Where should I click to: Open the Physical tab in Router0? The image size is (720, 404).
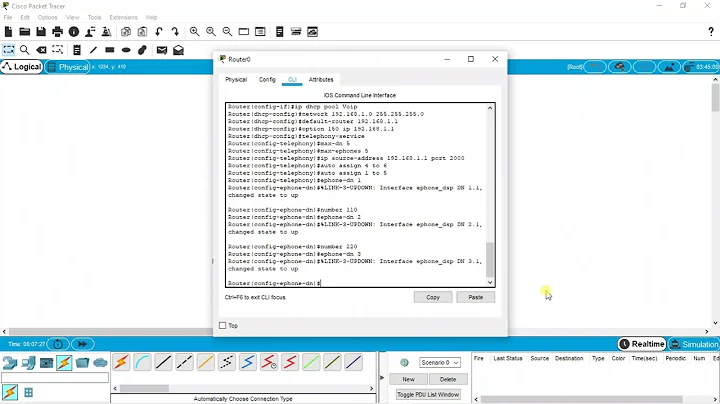[x=236, y=79]
